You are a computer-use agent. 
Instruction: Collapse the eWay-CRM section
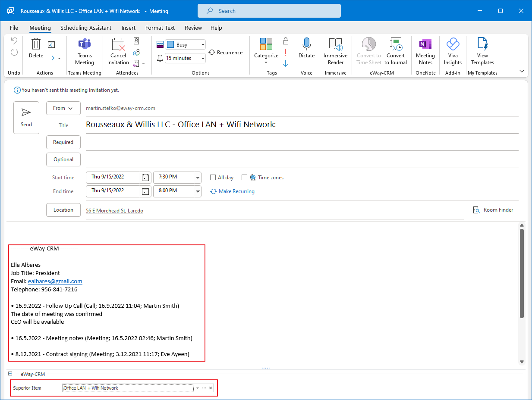[x=10, y=374]
